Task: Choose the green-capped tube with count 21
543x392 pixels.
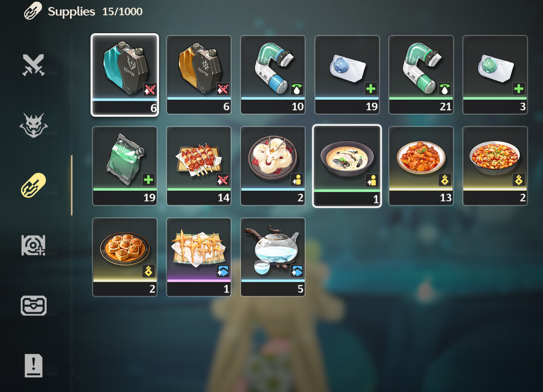Action: [x=421, y=75]
